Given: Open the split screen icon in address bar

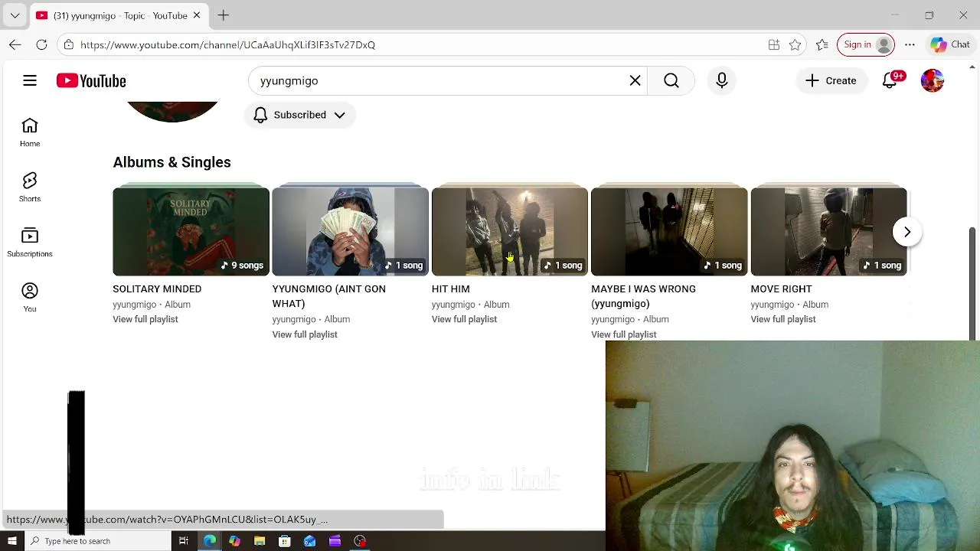Looking at the screenshot, I should pos(774,44).
